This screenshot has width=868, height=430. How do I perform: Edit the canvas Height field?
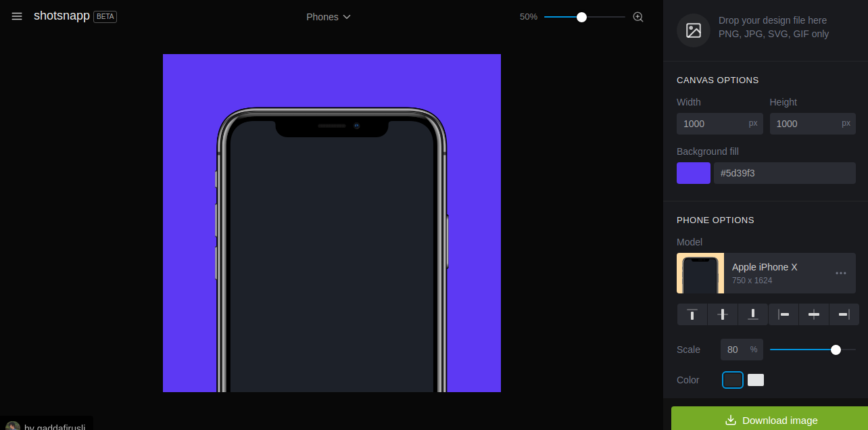pyautogui.click(x=813, y=124)
